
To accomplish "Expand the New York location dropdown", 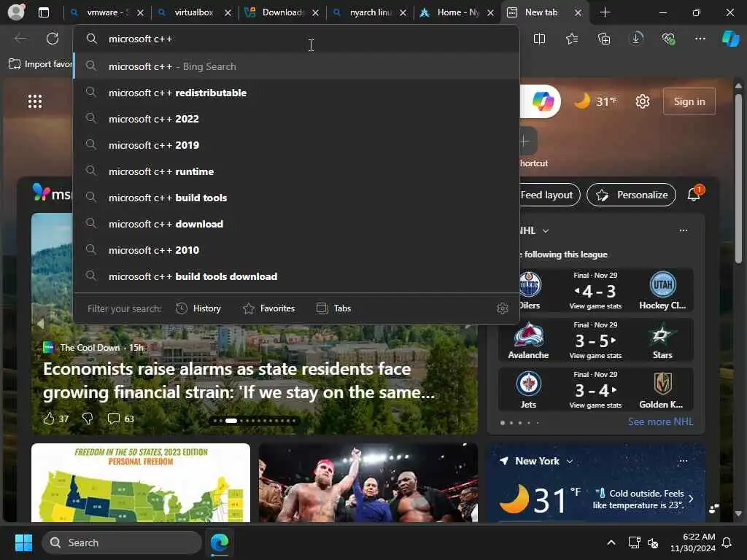I will pos(569,462).
